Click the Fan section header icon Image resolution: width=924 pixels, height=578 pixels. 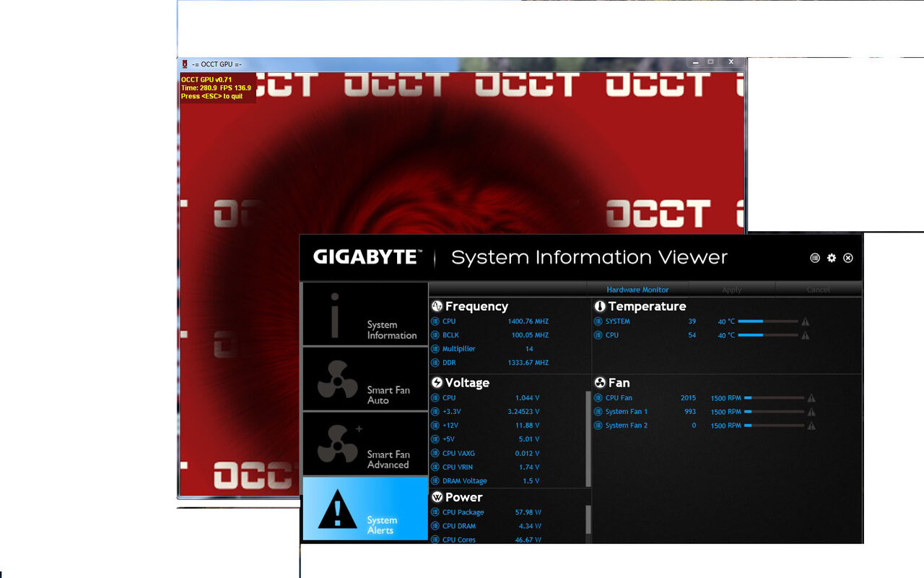600,383
